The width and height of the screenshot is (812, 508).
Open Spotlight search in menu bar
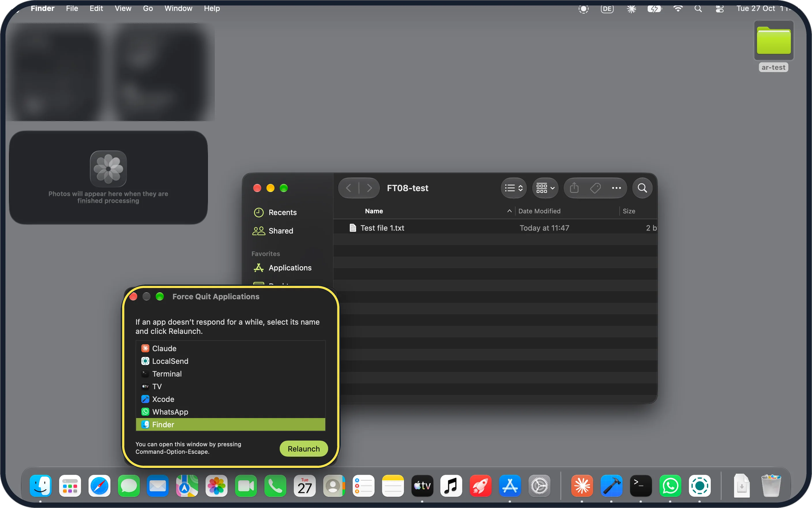pyautogui.click(x=698, y=9)
